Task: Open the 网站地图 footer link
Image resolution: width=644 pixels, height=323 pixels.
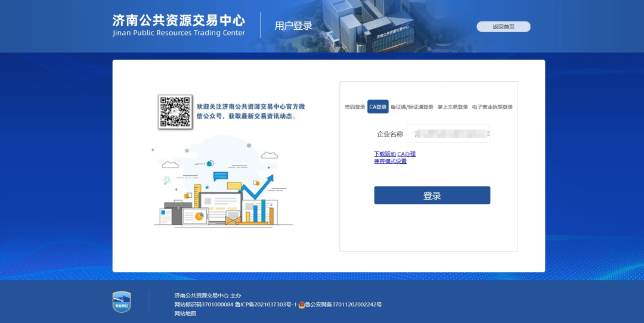Action: [185, 313]
